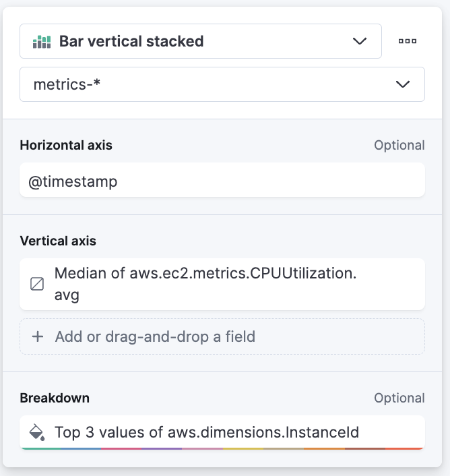Open the @timestamp horizontal axis dimension
450x476 pixels.
(x=221, y=181)
